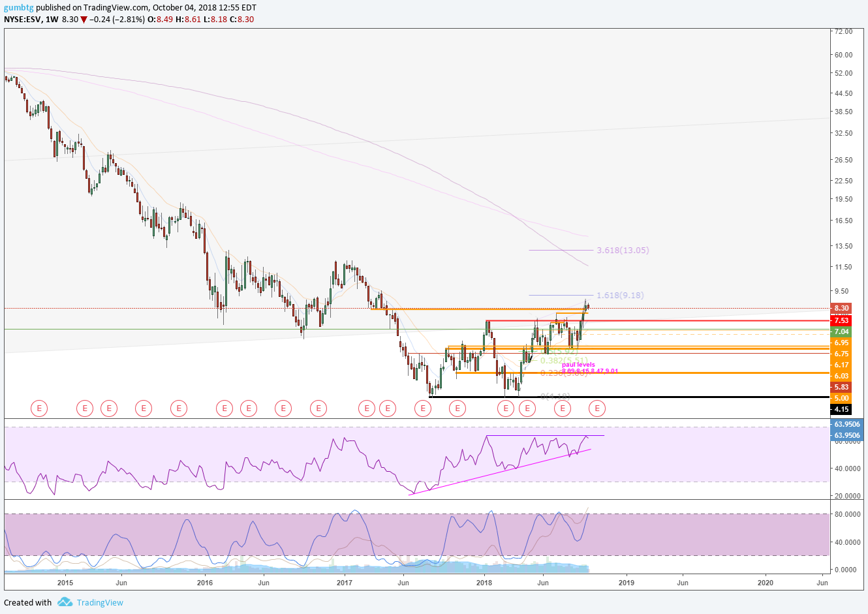
Task: Click the 80.0000 stochastic axis label
Action: click(847, 514)
